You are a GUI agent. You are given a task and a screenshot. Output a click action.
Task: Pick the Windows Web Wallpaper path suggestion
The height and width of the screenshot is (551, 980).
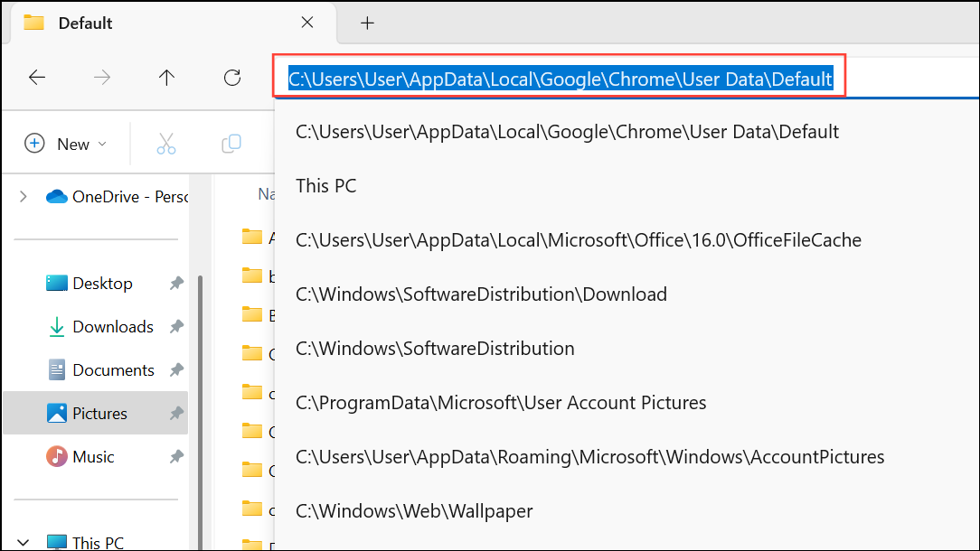pyautogui.click(x=414, y=511)
